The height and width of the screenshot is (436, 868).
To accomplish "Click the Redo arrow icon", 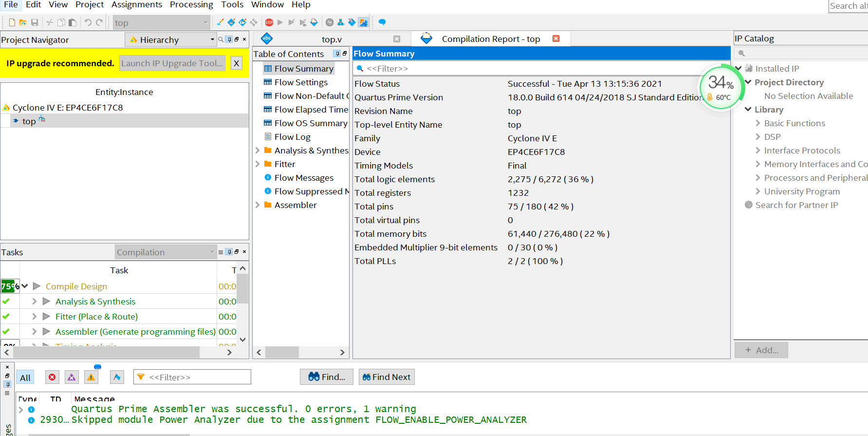I will tap(99, 22).
